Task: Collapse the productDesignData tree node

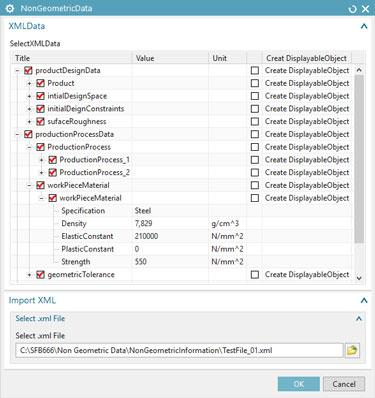Action: coord(17,70)
